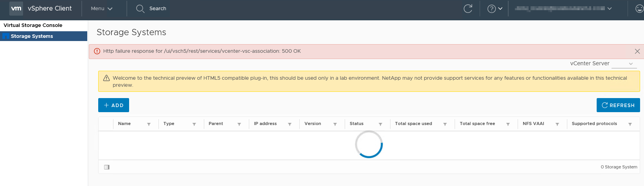Click the vSphere Client title
This screenshot has height=186, width=644.
coord(50,8)
